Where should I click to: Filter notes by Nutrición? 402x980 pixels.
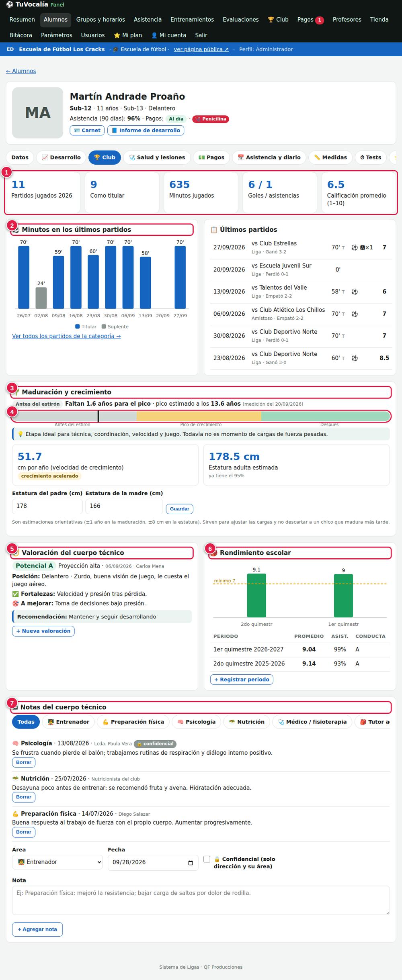pos(246,722)
